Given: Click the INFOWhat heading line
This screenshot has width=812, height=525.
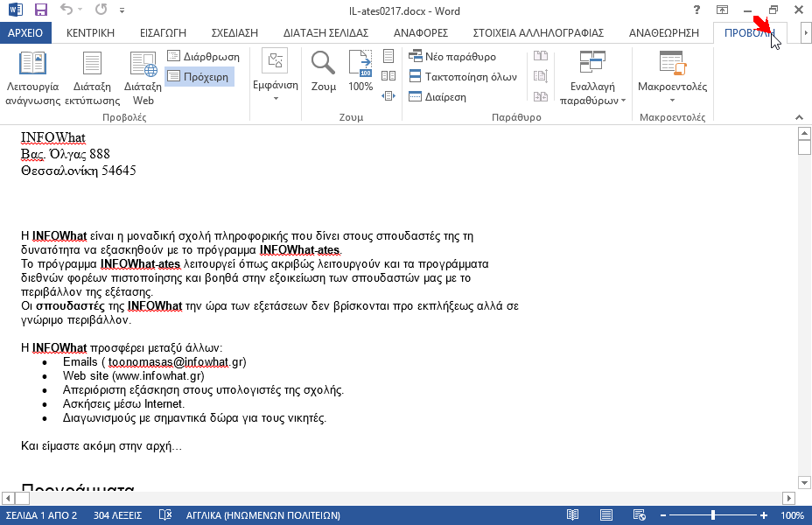Looking at the screenshot, I should tap(52, 137).
